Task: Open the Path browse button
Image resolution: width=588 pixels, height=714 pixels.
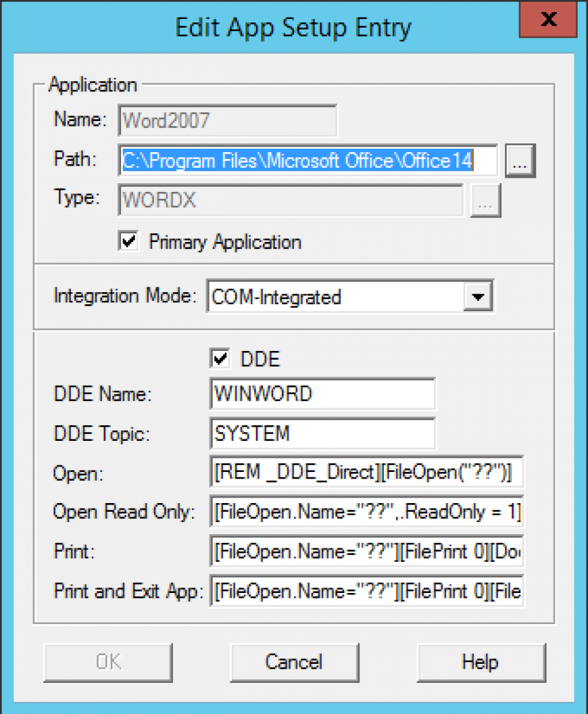Action: (x=519, y=160)
